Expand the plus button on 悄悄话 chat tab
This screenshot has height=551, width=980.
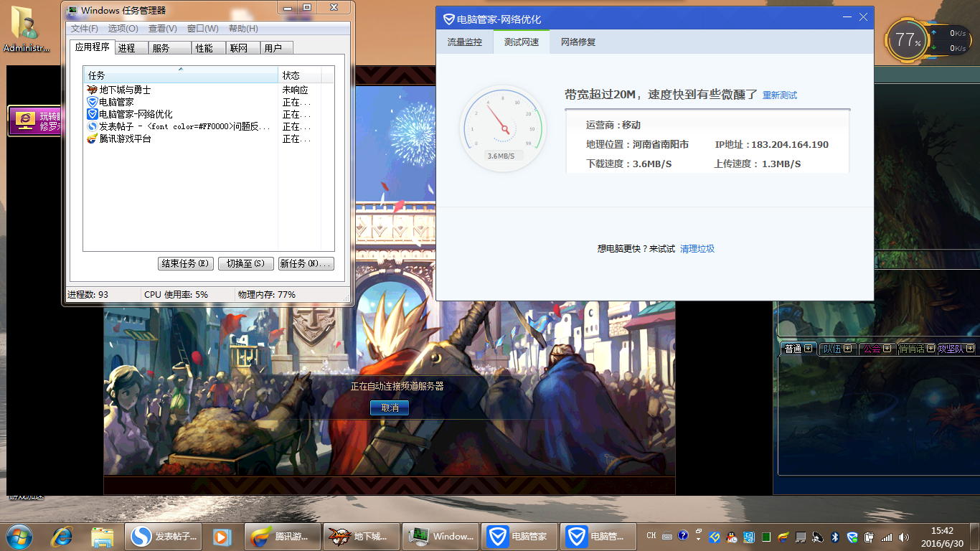tap(930, 349)
